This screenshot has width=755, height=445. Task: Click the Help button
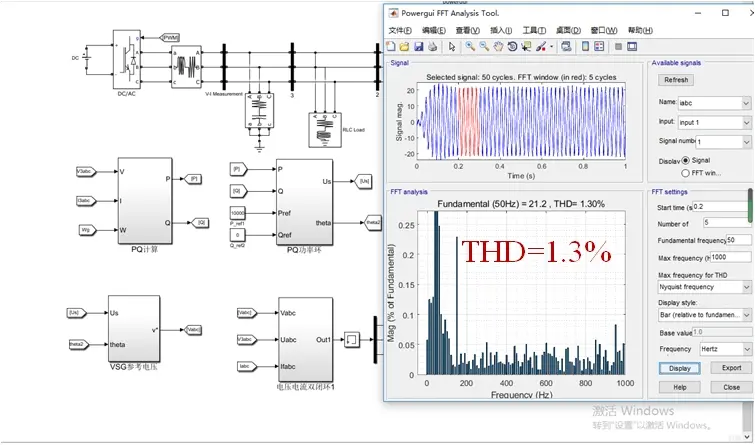[679, 387]
